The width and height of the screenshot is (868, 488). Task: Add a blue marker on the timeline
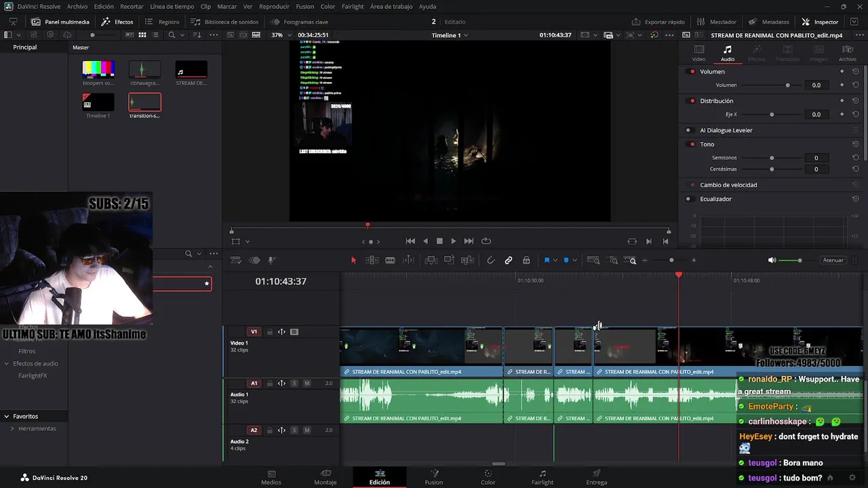[x=566, y=260]
